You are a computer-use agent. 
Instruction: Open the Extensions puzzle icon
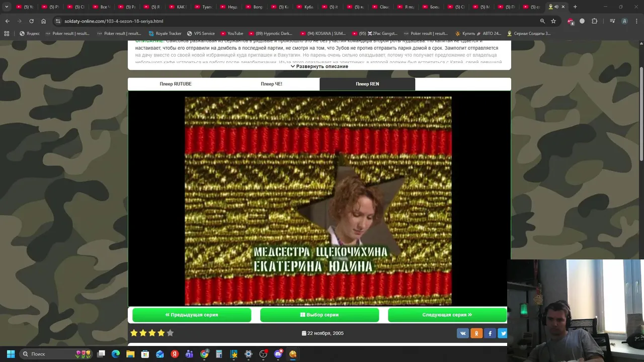pos(595,21)
